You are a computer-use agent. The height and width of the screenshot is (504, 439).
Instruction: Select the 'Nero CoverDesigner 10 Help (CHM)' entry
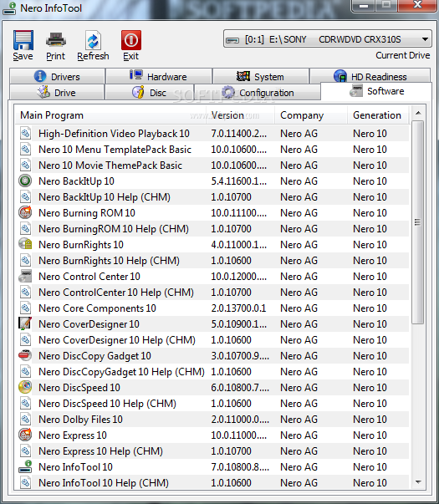(x=117, y=340)
